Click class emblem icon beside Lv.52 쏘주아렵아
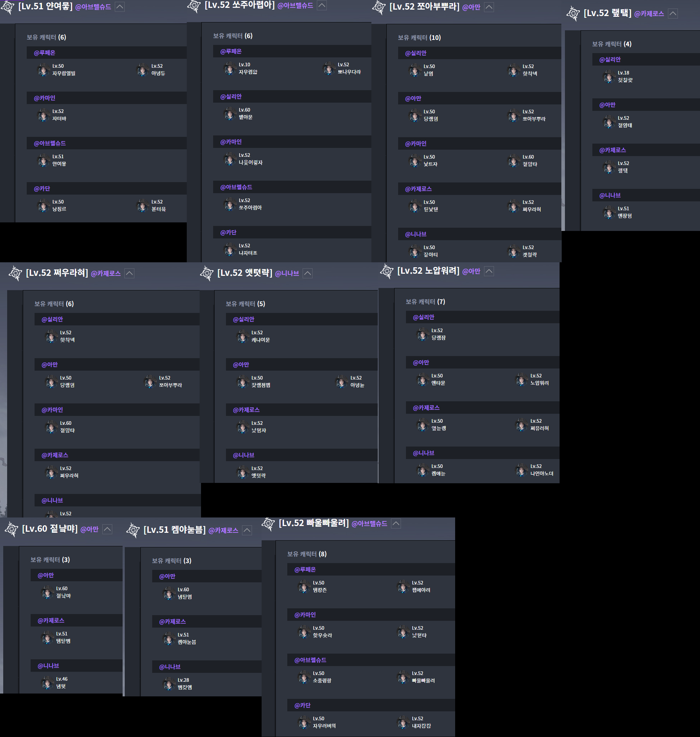The width and height of the screenshot is (700, 737). (x=194, y=6)
